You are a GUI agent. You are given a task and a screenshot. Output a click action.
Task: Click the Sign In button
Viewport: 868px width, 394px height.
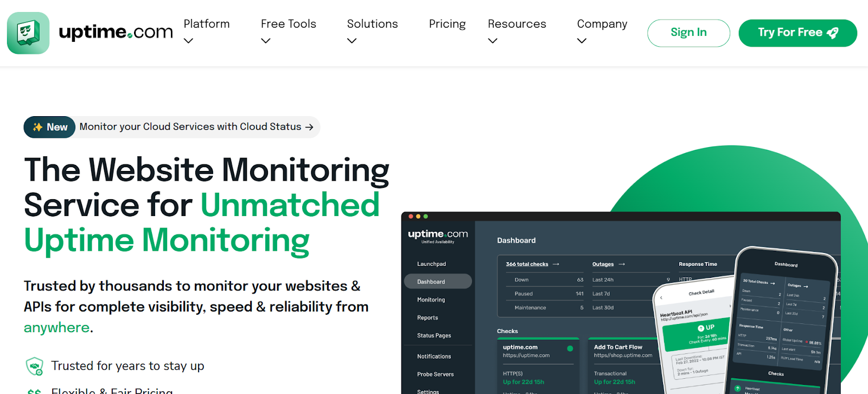pos(688,33)
